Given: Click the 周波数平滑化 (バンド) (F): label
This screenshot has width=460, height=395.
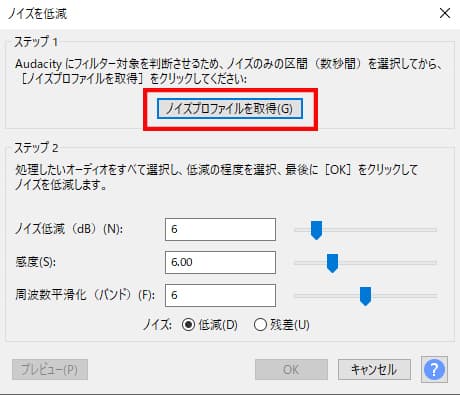Looking at the screenshot, I should 85,295.
